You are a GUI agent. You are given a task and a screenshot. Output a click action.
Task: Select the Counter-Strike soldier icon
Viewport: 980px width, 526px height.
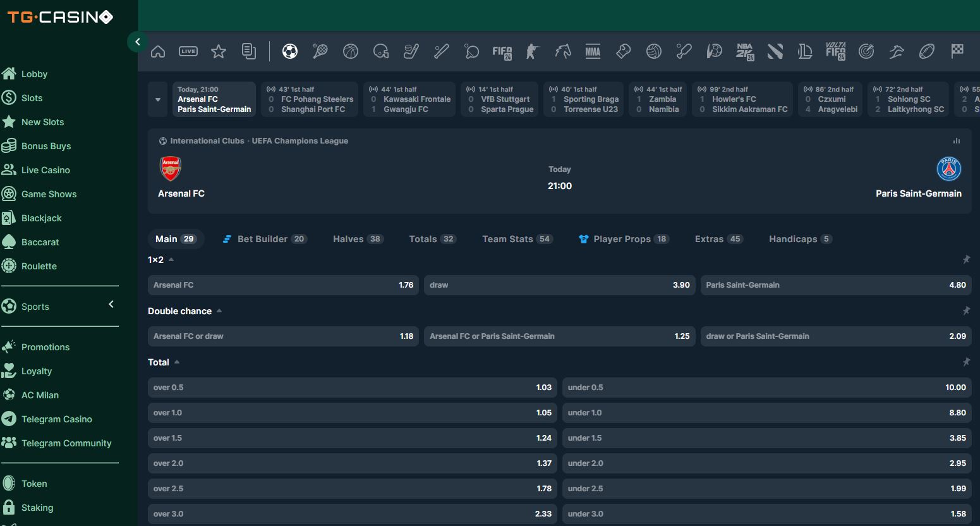[533, 51]
